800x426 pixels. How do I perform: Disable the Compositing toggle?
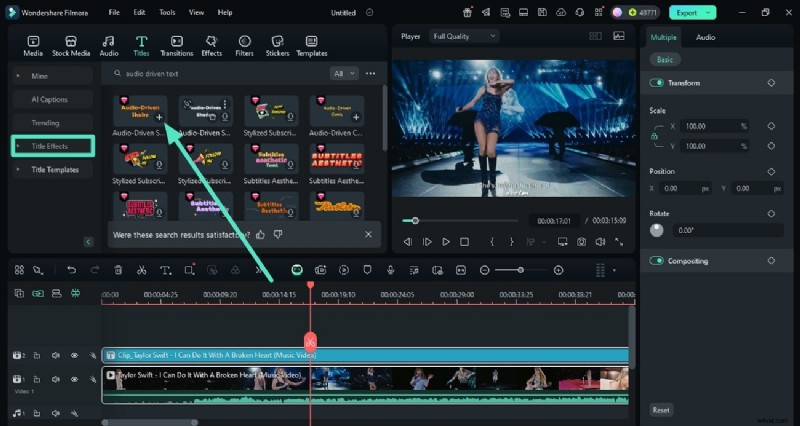pyautogui.click(x=657, y=261)
